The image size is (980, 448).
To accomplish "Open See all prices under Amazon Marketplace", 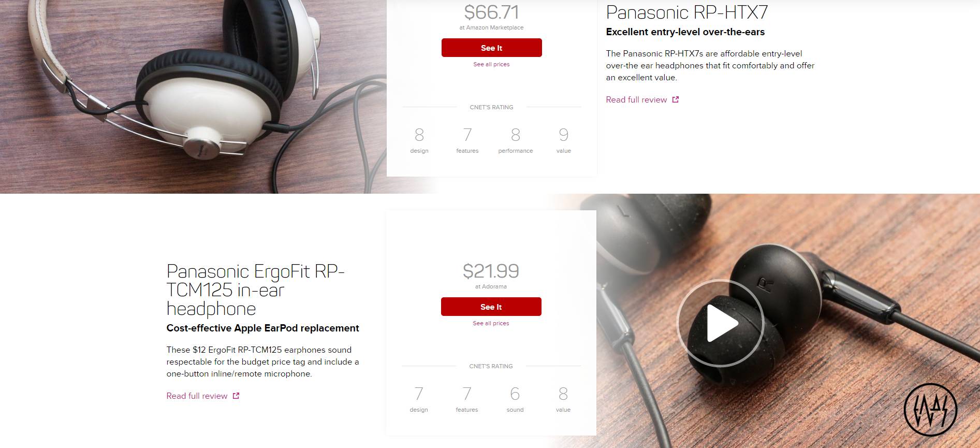I will (x=491, y=64).
